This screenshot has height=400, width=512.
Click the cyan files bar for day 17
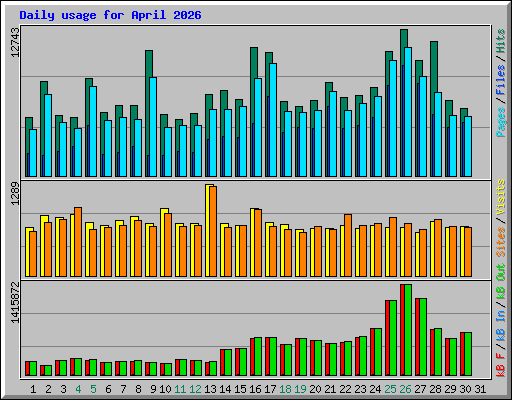(273, 120)
